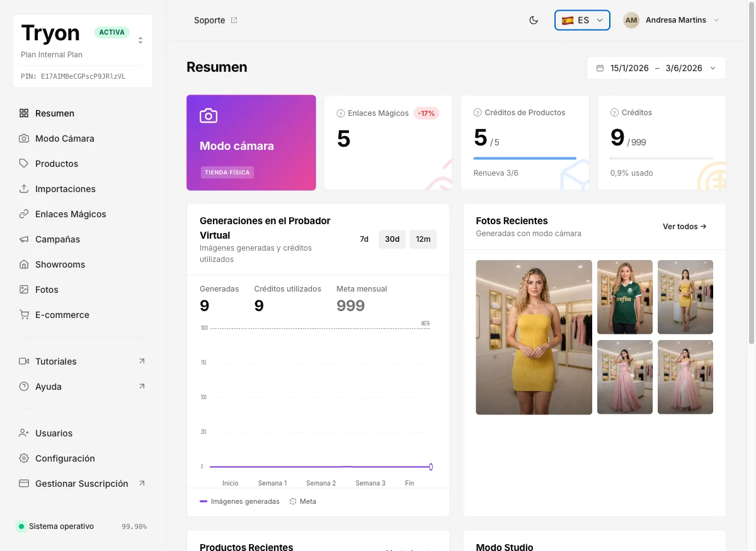This screenshot has height=551, width=756.
Task: Open the Resumen sidebar item
Action: coord(83,113)
